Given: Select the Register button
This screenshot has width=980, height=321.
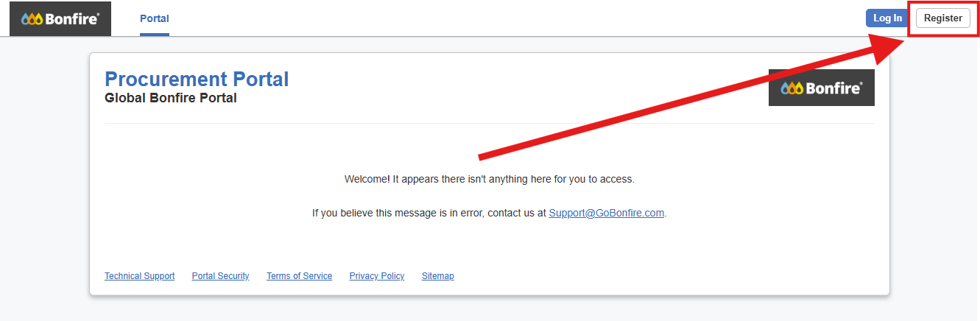Looking at the screenshot, I should coord(943,18).
